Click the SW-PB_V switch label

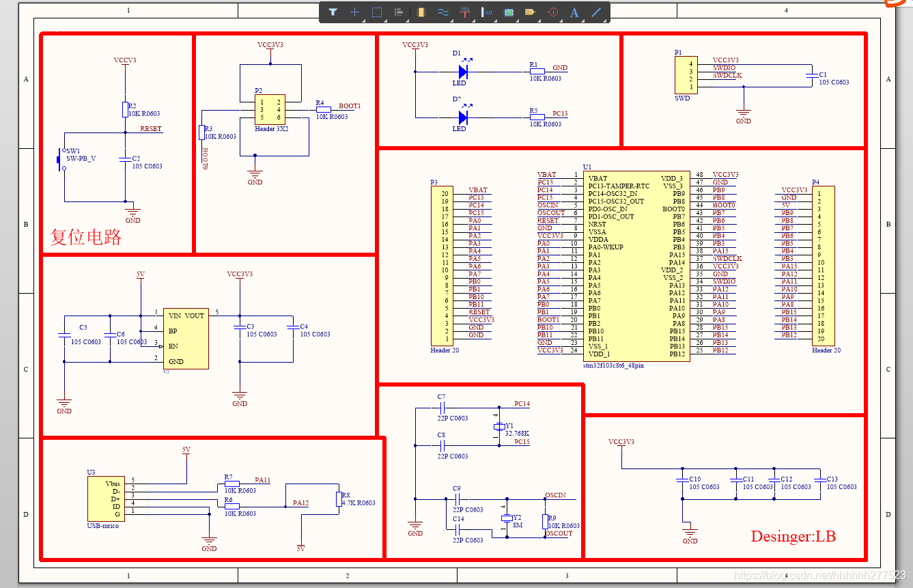81,158
